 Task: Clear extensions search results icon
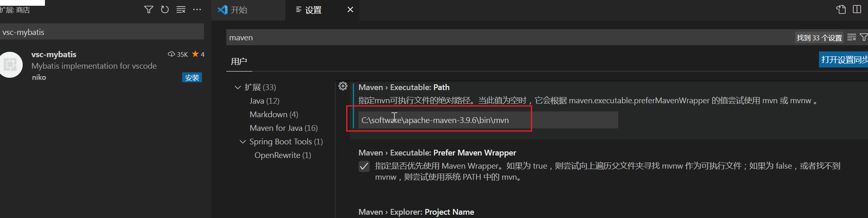click(x=181, y=9)
